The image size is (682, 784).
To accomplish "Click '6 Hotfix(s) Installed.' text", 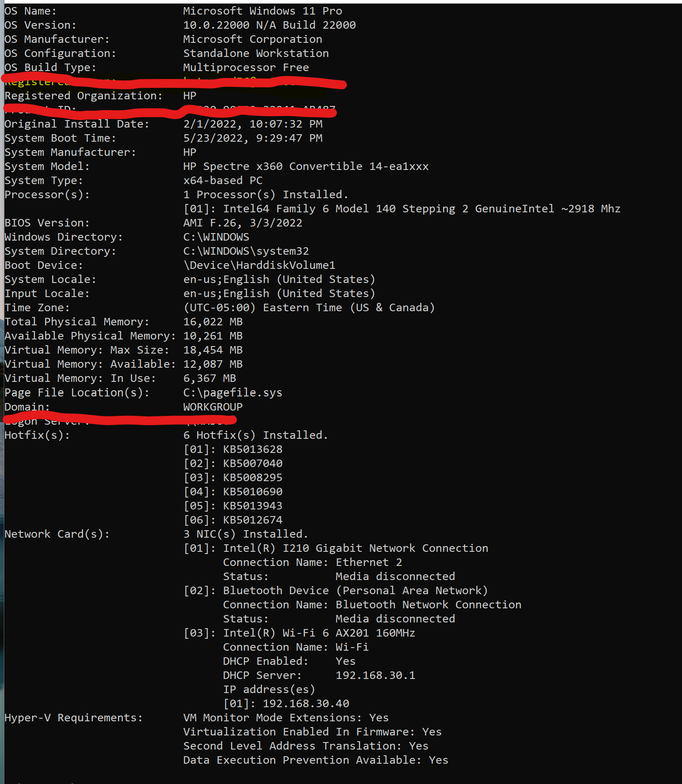I will (256, 435).
